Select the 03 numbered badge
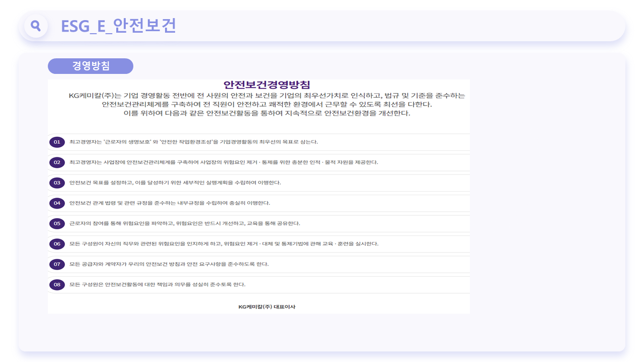This screenshot has width=644, height=362. [57, 183]
